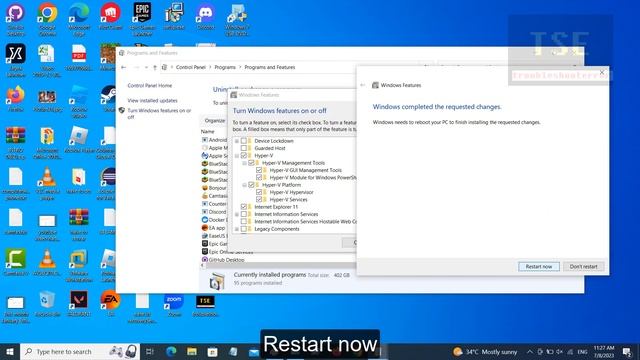Open the recent locations dropdown arrow
This screenshot has height=360, width=640.
(x=146, y=67)
